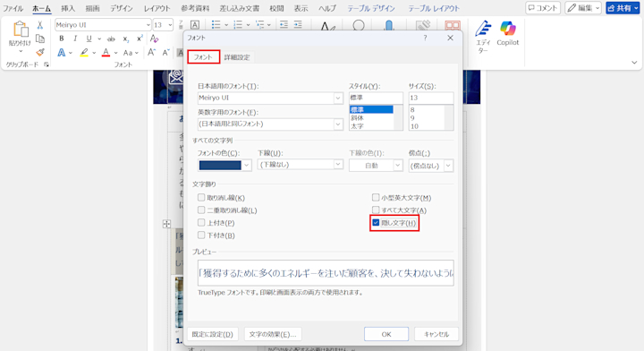Open the 校閲 ribbon tab
644x351 pixels.
pos(276,8)
